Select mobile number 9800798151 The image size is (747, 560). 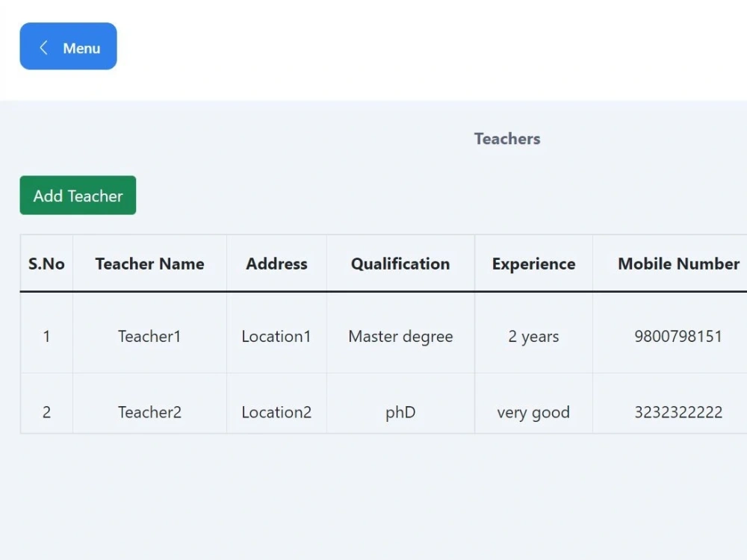click(x=678, y=337)
